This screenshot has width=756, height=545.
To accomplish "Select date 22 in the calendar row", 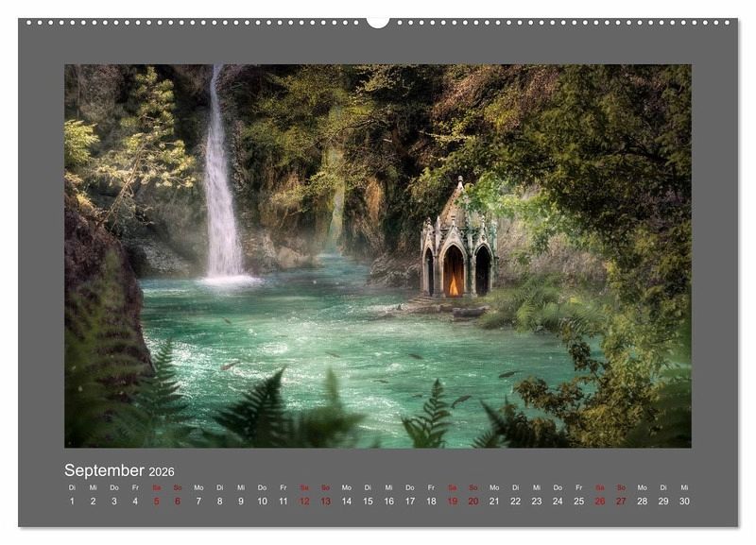I will [515, 502].
